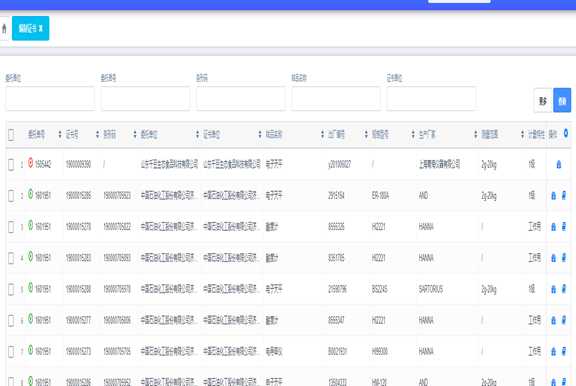
Task: Check the box for row 6 (1900015277)
Action: (x=11, y=321)
